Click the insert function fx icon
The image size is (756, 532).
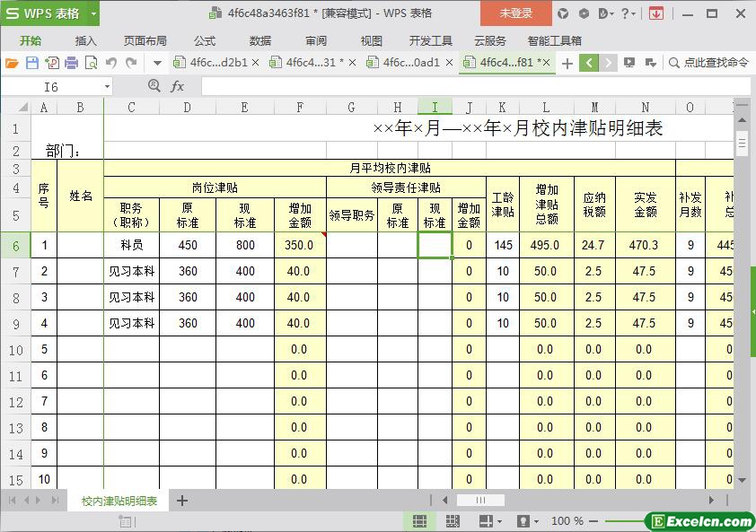[177, 86]
